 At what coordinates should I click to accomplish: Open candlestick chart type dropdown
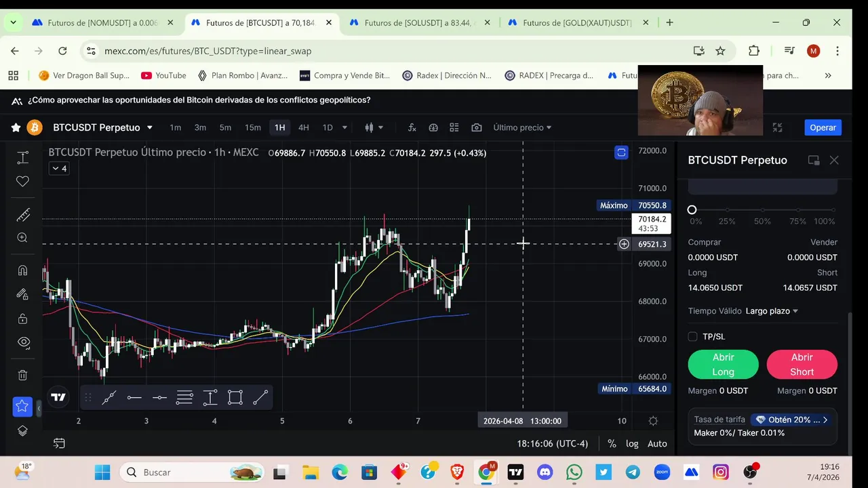coord(374,127)
